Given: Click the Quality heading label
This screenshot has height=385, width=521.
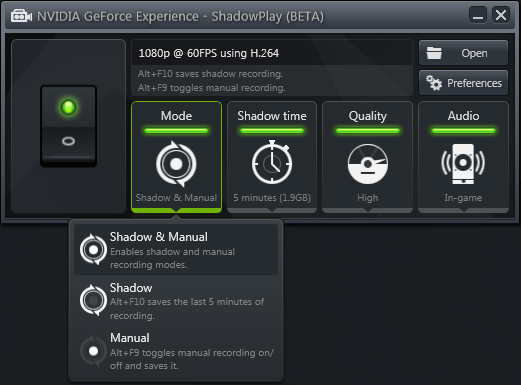Looking at the screenshot, I should tap(368, 116).
